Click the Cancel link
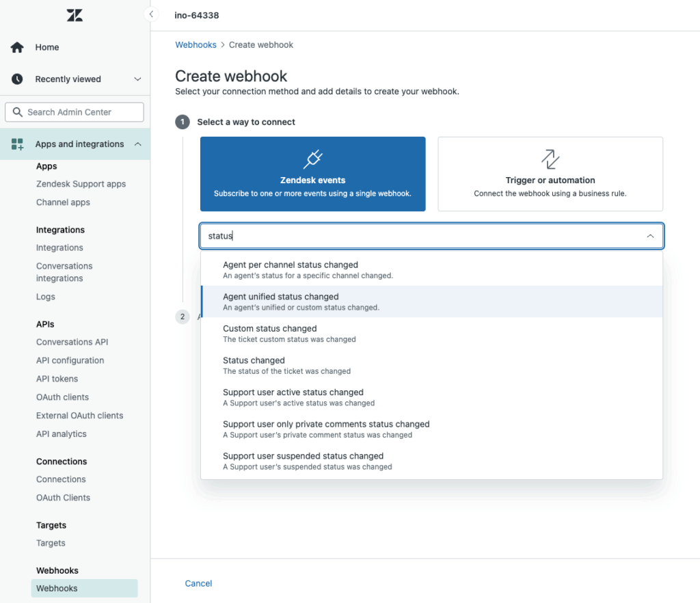The height and width of the screenshot is (603, 700). tap(198, 583)
